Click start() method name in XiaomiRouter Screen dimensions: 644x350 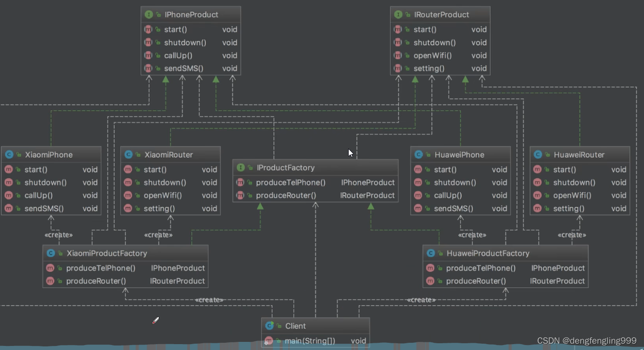[x=155, y=170]
